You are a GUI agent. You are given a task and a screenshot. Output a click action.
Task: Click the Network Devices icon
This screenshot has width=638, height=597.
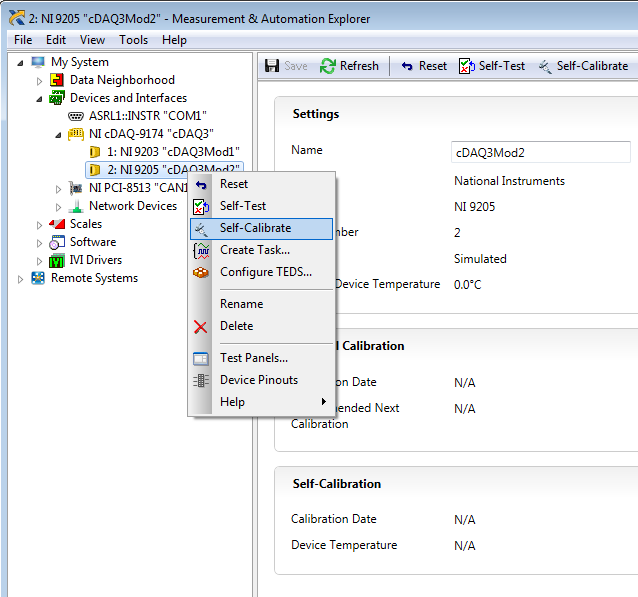pyautogui.click(x=76, y=206)
